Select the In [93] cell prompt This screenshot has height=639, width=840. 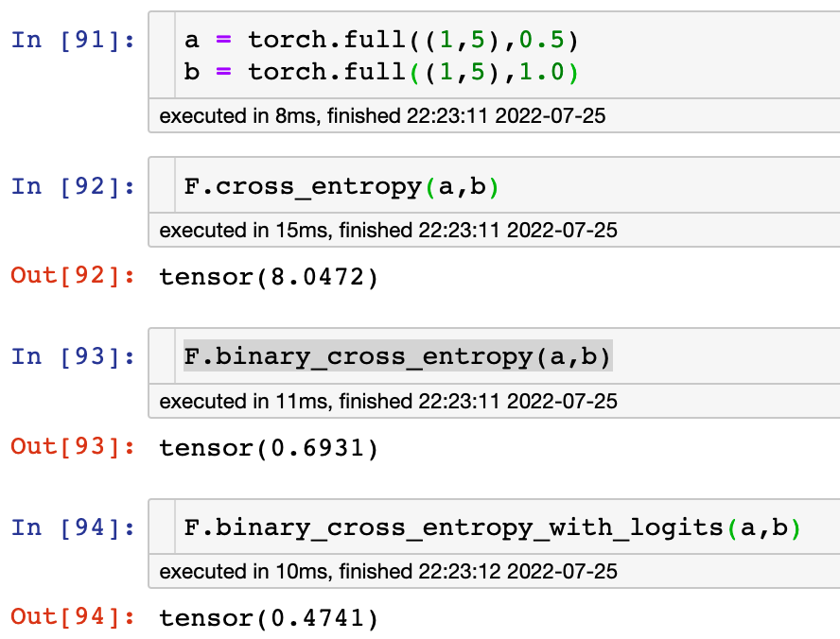(73, 356)
